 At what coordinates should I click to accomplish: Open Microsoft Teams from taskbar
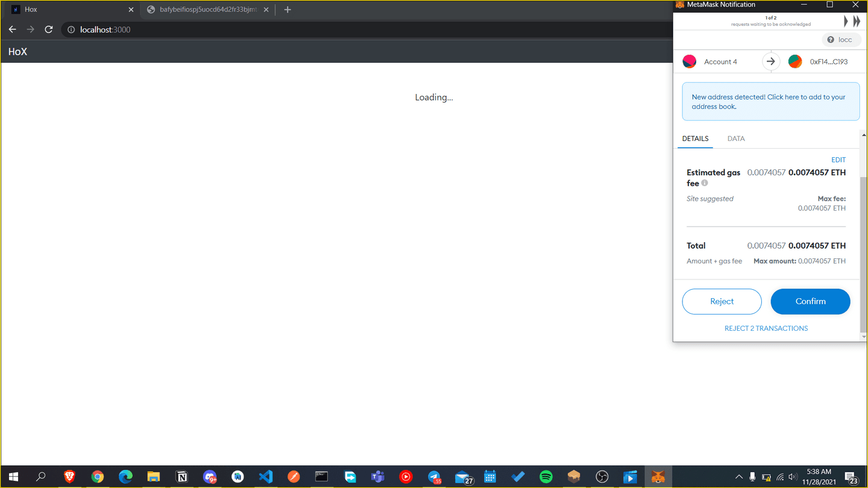pos(378,477)
